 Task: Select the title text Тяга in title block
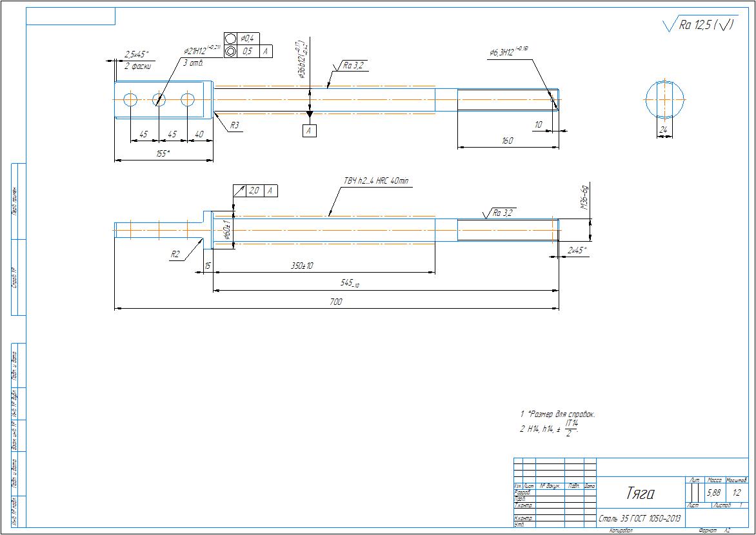[x=639, y=494]
